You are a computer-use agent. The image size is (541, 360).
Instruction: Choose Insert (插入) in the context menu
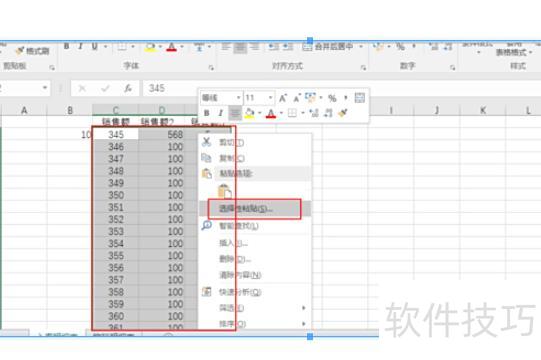[255, 243]
